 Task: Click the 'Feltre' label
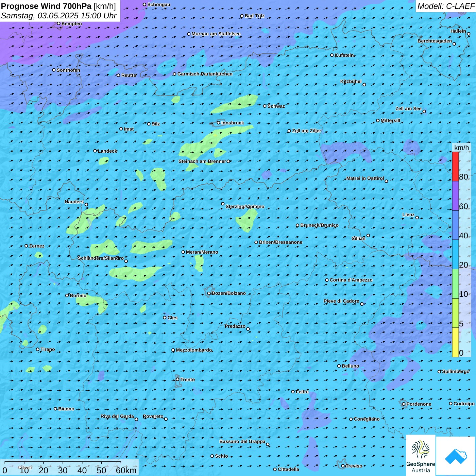coord(302,392)
